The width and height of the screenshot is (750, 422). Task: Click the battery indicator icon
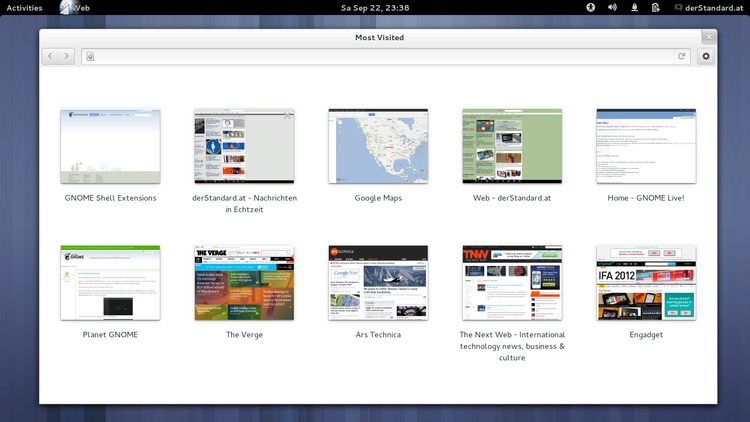coord(656,7)
